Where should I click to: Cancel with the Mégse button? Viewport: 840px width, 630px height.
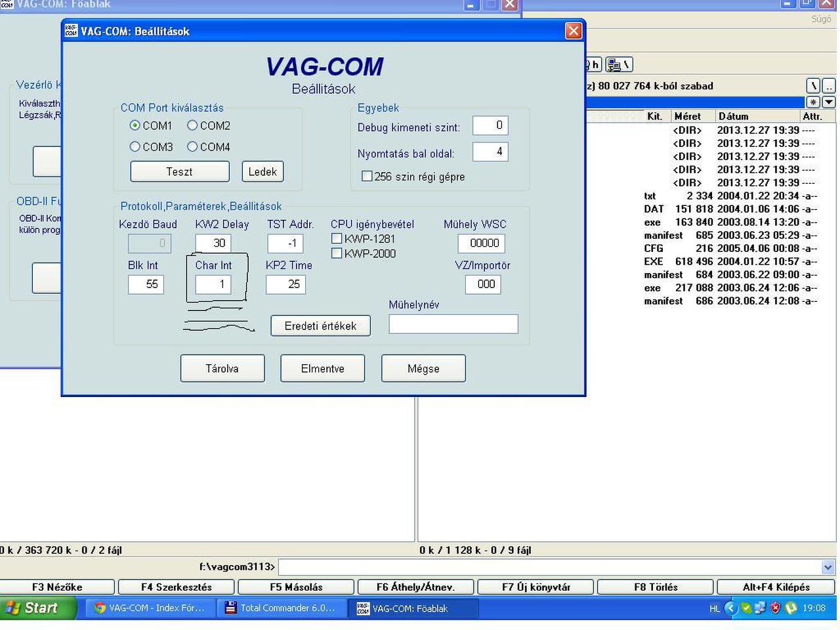coord(423,368)
